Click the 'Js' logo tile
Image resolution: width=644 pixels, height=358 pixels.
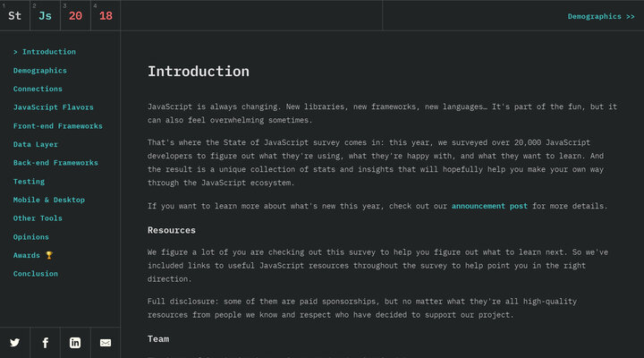coord(45,15)
